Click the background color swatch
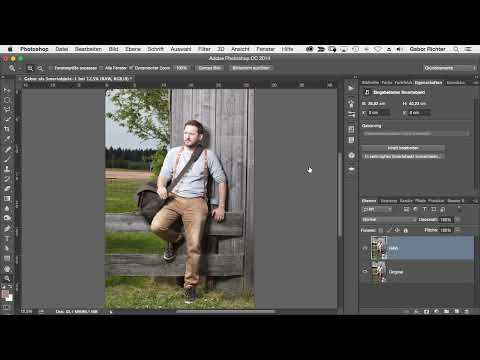This screenshot has height=360, width=480. point(9,298)
